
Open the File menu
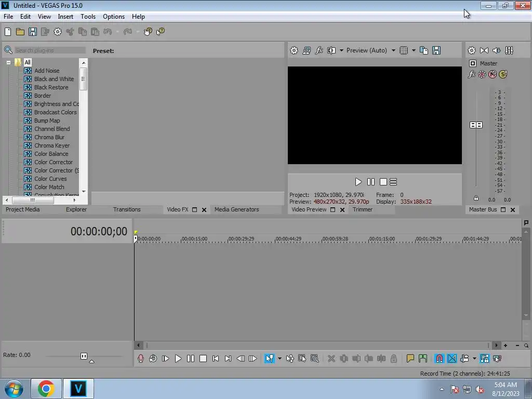click(x=8, y=17)
